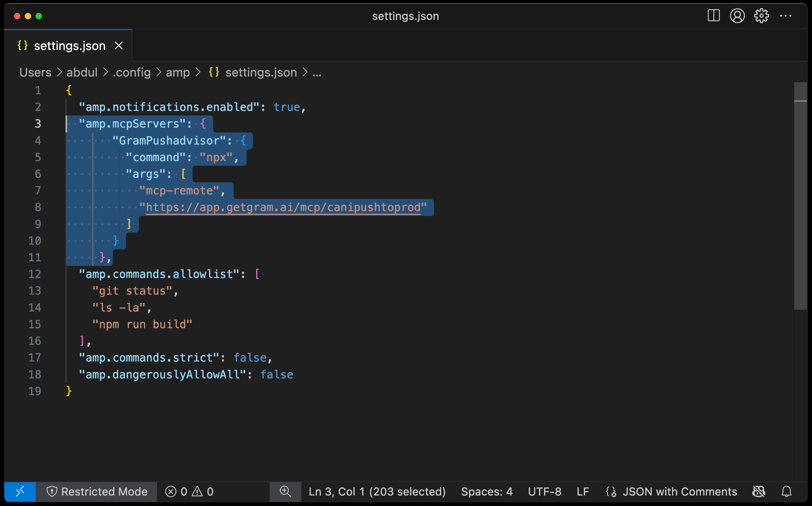Click the "amp.dangerouslyAllowAll" key
The width and height of the screenshot is (812, 506).
[x=162, y=374]
